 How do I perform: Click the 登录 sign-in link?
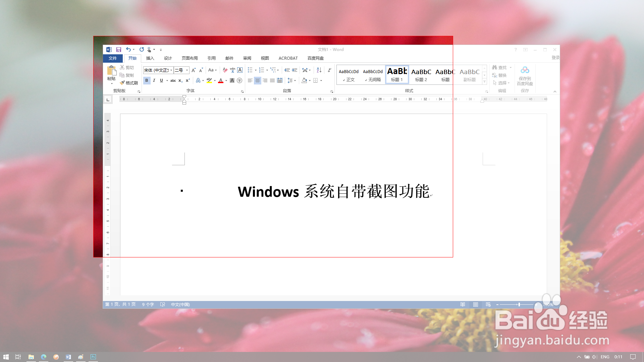[555, 58]
